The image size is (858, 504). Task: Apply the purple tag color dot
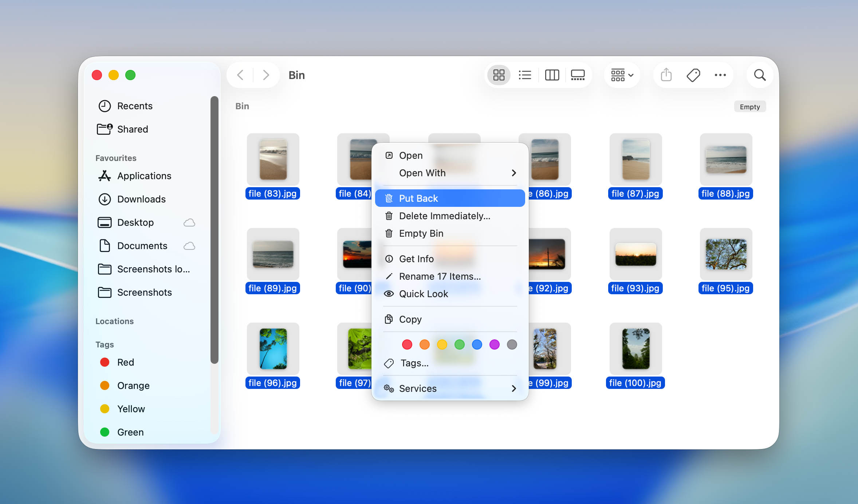[x=494, y=344]
